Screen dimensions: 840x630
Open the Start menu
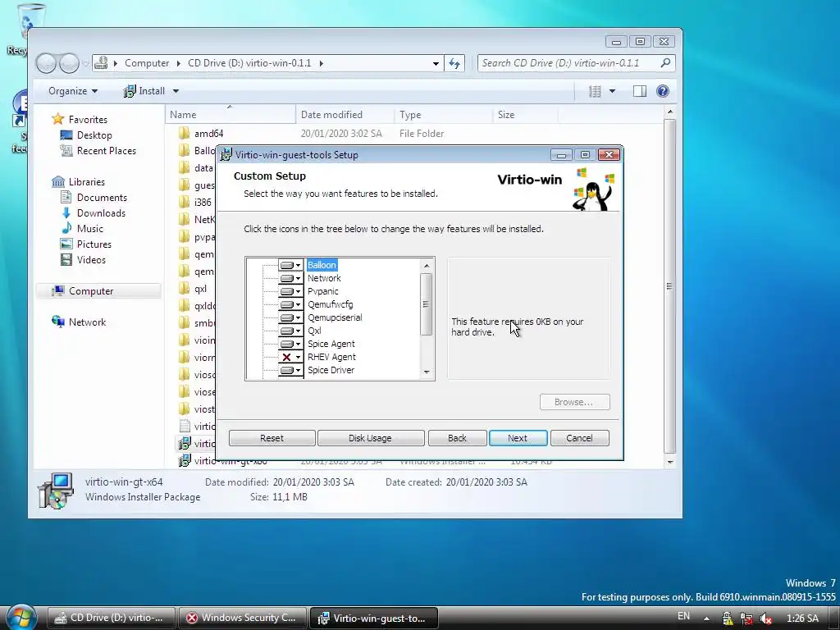point(21,617)
